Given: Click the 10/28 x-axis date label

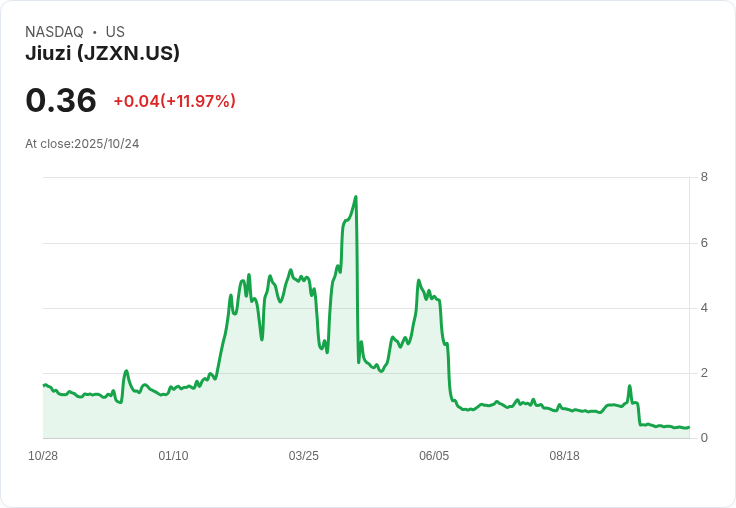Looking at the screenshot, I should 43,456.
